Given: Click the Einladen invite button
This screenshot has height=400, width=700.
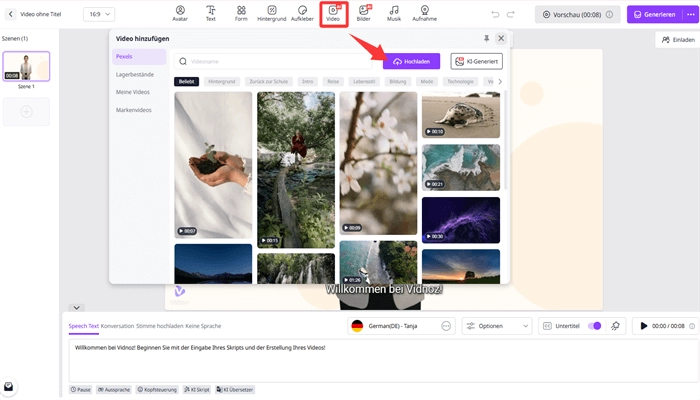Looking at the screenshot, I should point(678,40).
